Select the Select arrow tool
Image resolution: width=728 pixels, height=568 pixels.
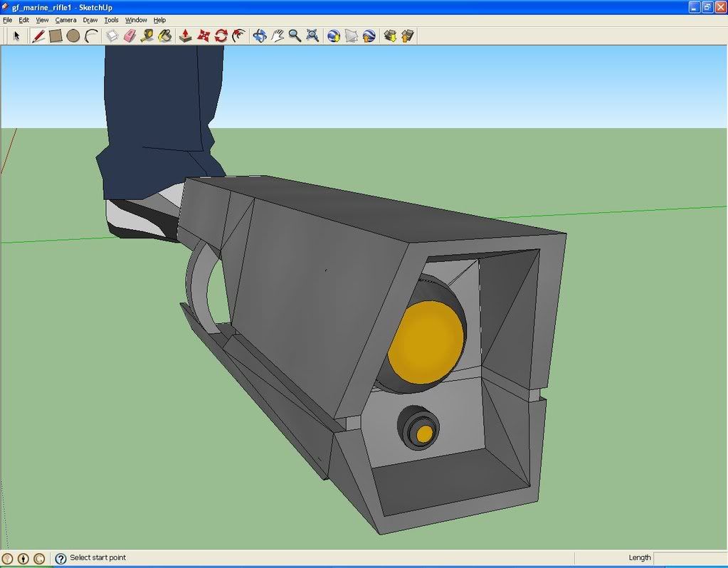tap(16, 36)
